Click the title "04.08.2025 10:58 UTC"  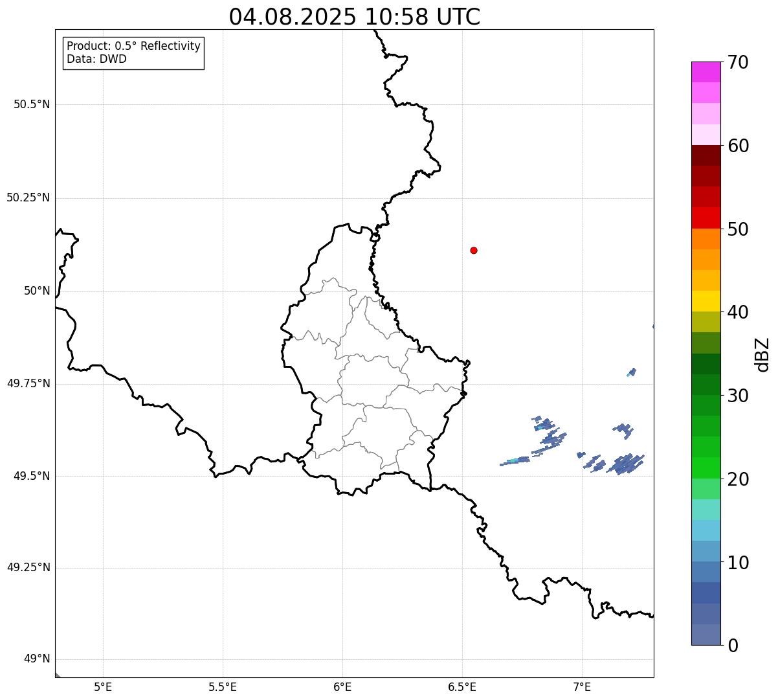(355, 17)
